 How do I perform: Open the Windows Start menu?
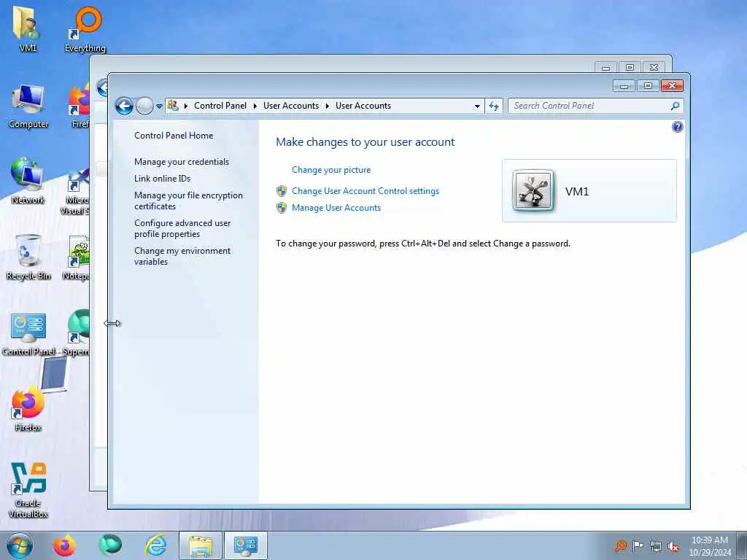(20, 545)
